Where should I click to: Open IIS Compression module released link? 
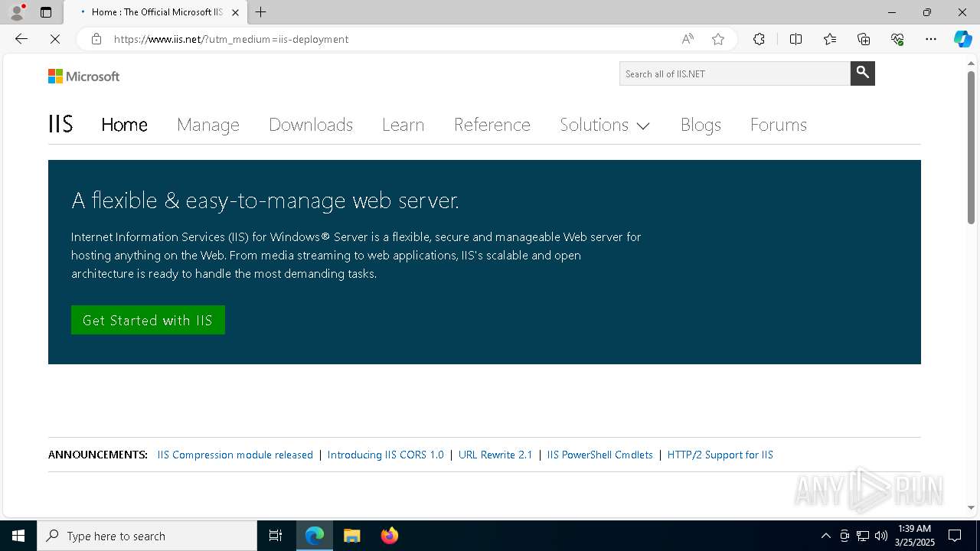235,455
